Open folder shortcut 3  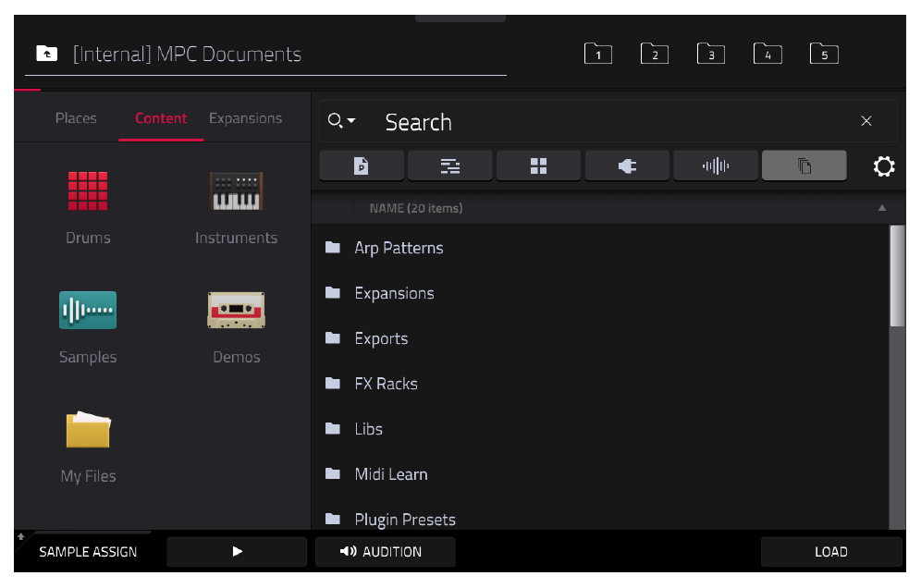click(711, 54)
